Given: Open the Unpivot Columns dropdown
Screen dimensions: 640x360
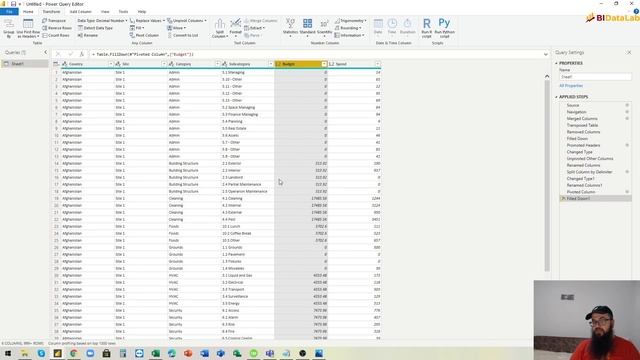Looking at the screenshot, I should pos(187,20).
